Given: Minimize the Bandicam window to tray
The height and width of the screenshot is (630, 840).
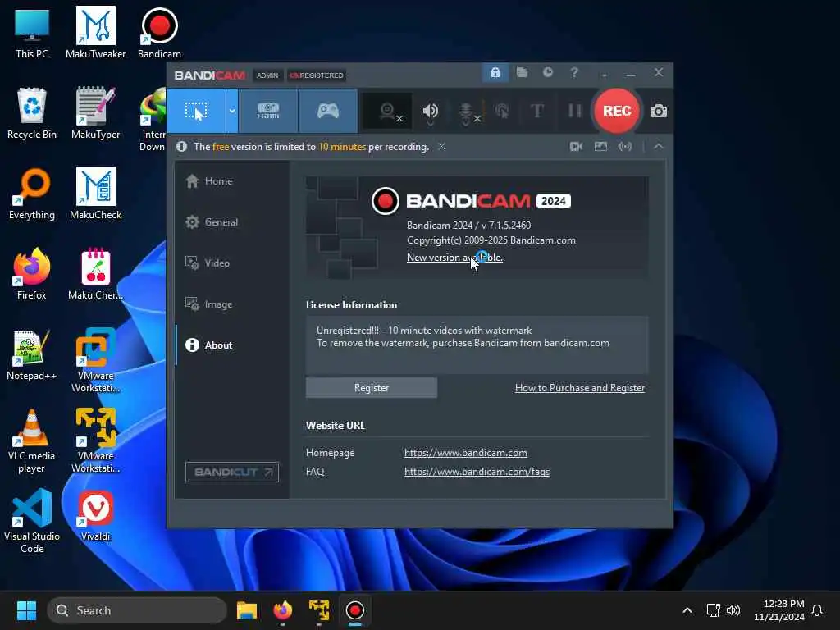Looking at the screenshot, I should 605,73.
